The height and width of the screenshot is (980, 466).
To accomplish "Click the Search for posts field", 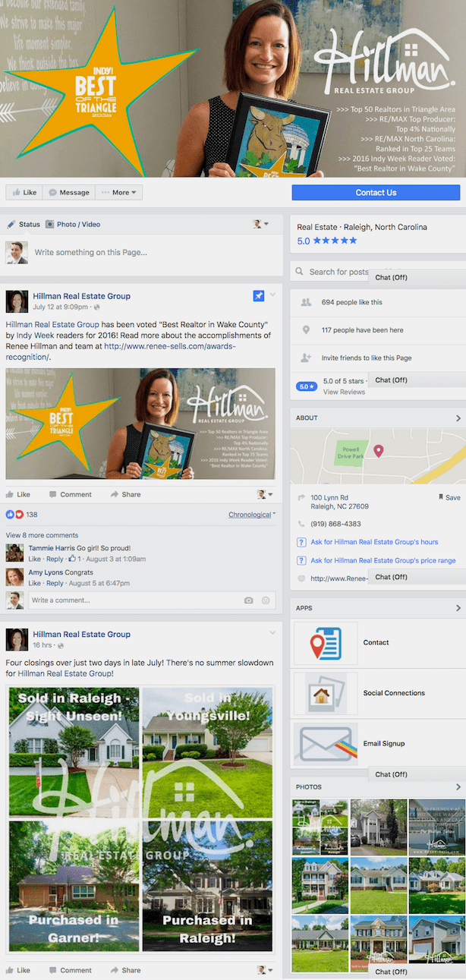I will click(x=338, y=272).
